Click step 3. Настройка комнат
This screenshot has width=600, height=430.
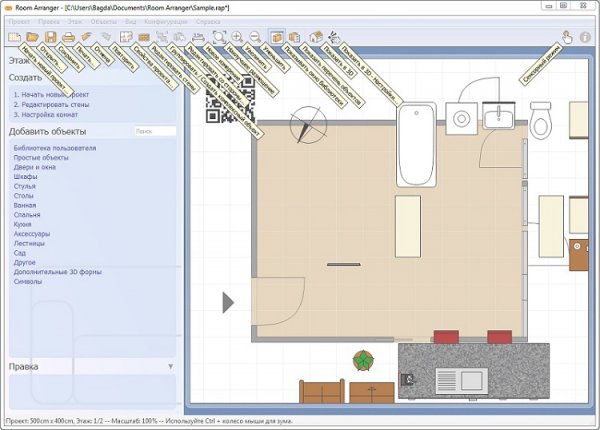[x=46, y=114]
